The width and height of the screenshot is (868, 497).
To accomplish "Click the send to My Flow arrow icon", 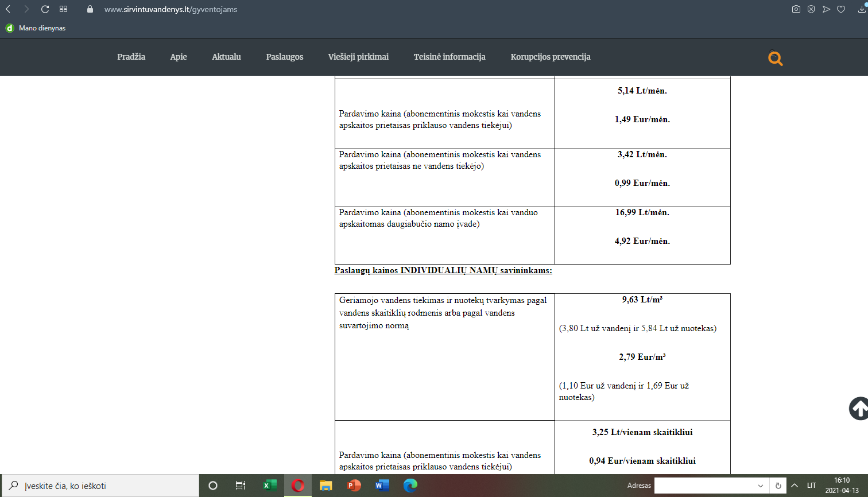I will coord(826,9).
